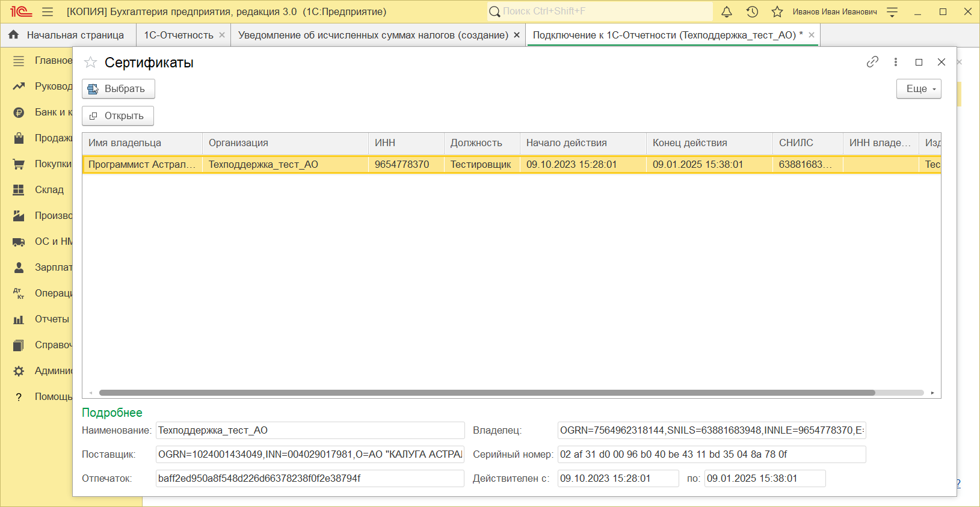980x507 pixels.
Task: Open the Зарплата person icon
Action: (19, 268)
